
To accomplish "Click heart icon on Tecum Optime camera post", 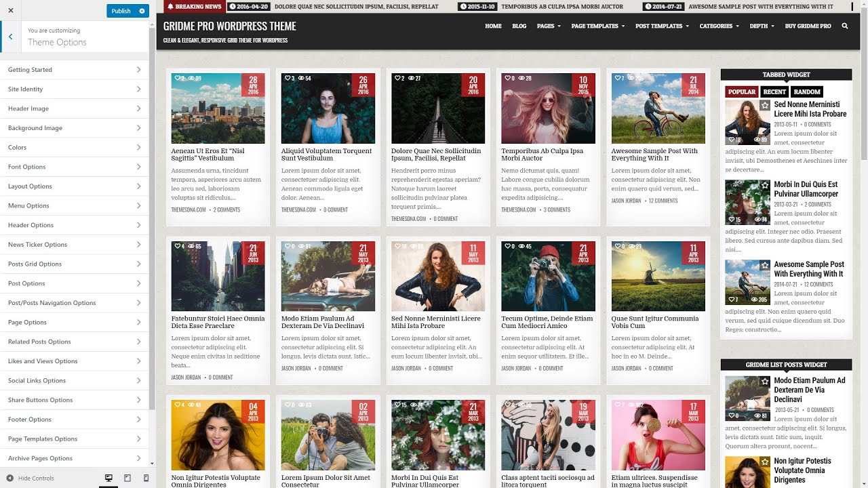I will tap(507, 246).
